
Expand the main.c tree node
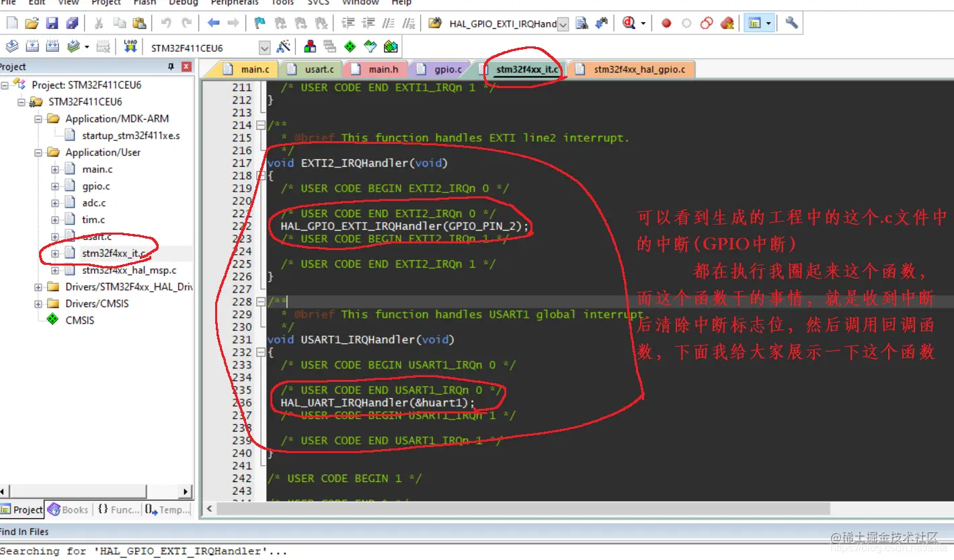click(55, 169)
